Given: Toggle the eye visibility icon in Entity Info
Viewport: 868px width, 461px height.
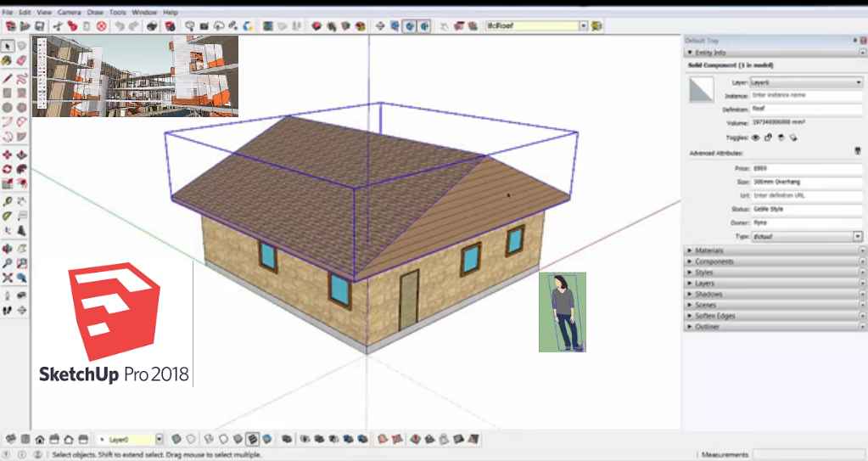Looking at the screenshot, I should 755,136.
